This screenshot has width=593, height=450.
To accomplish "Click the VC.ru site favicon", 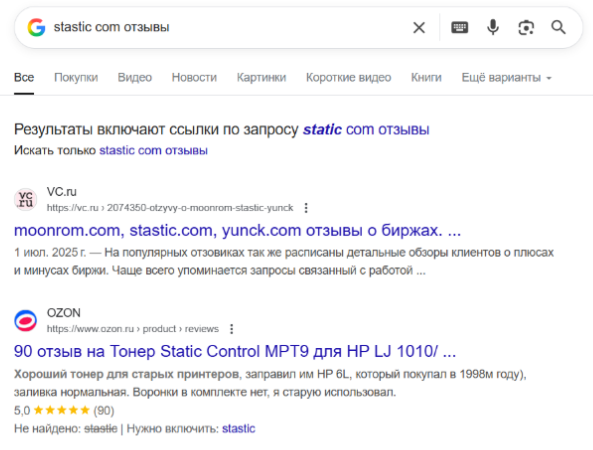I will point(25,199).
